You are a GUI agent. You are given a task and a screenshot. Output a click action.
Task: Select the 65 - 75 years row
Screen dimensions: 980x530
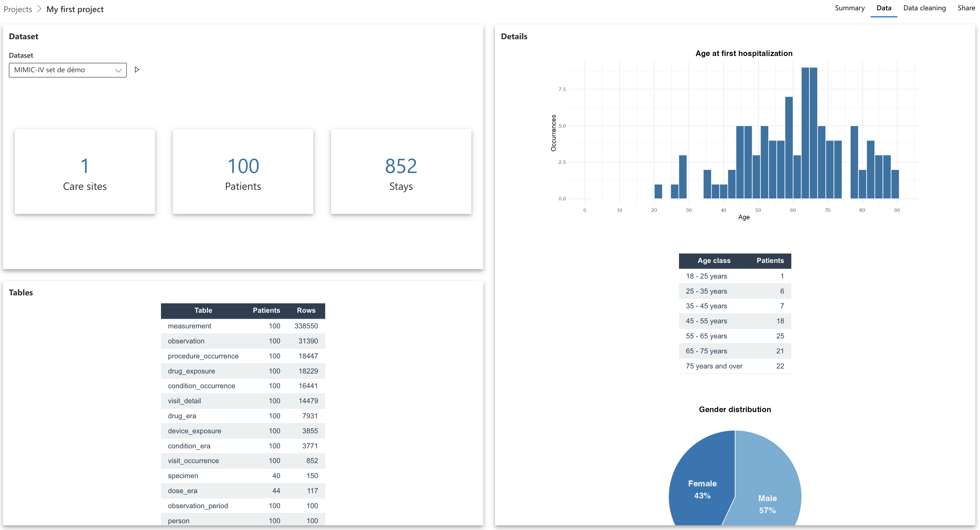tap(735, 351)
